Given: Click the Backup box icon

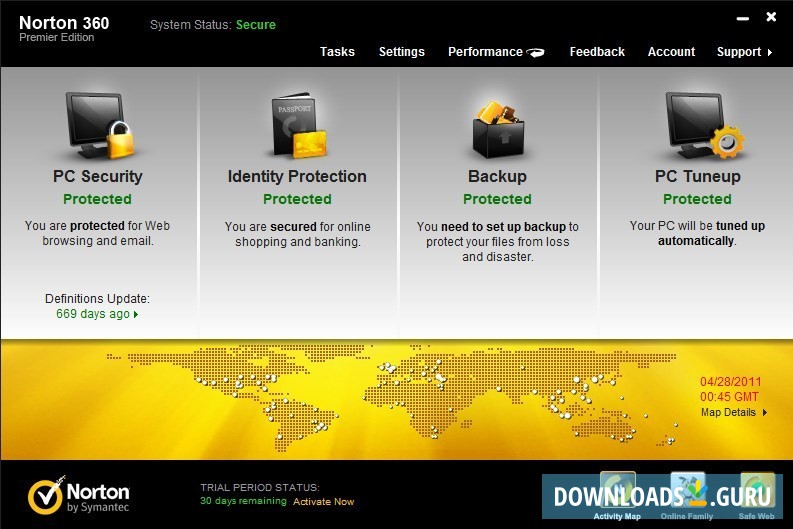Looking at the screenshot, I should pyautogui.click(x=497, y=125).
